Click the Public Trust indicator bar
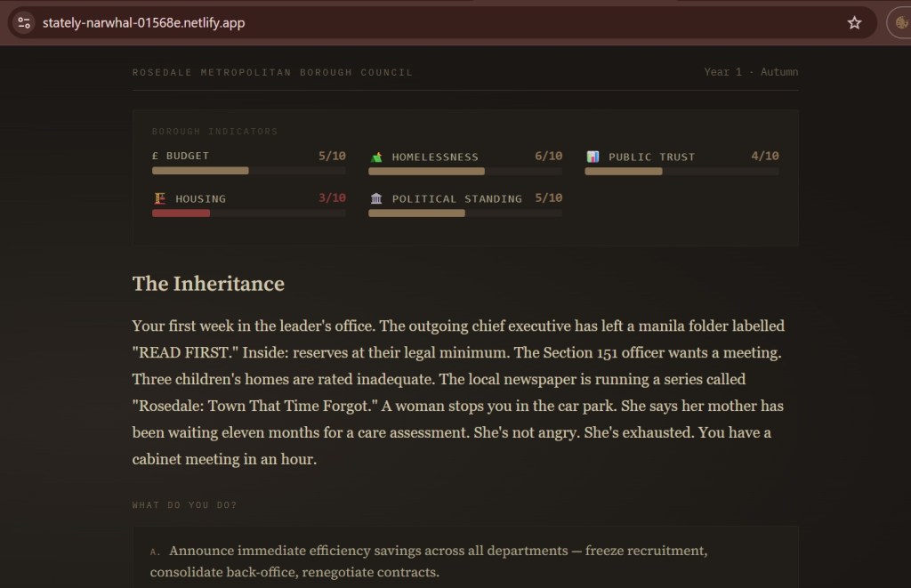911x588 pixels. [x=681, y=171]
